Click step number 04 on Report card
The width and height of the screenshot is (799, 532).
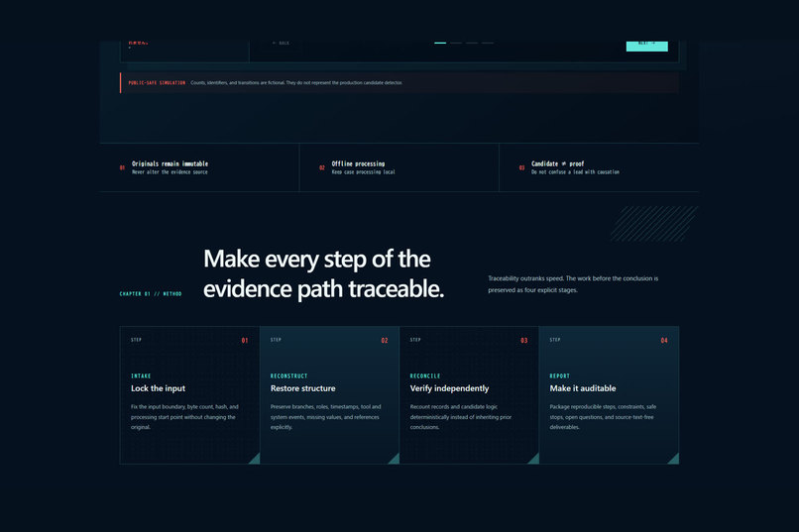pyautogui.click(x=664, y=340)
